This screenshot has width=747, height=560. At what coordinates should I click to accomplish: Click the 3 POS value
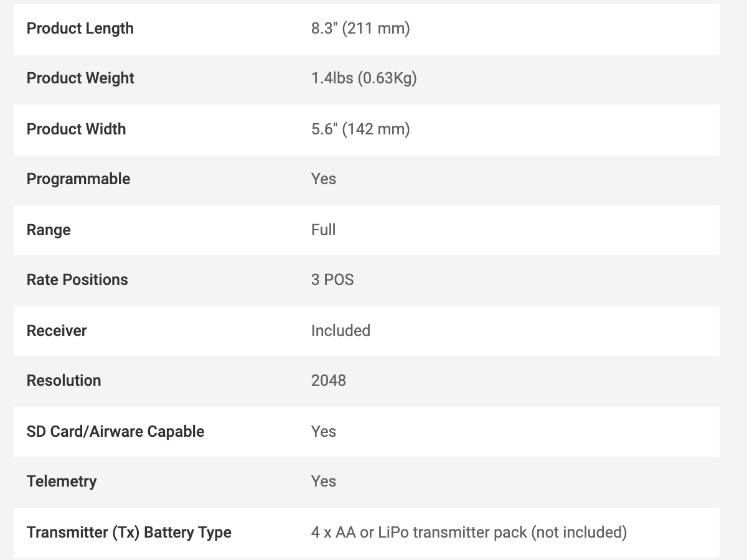pos(332,280)
